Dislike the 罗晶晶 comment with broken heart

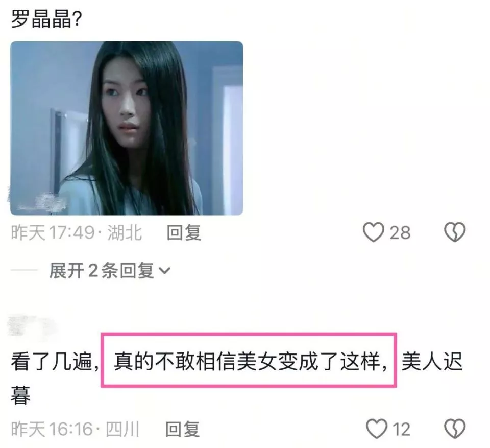point(455,232)
